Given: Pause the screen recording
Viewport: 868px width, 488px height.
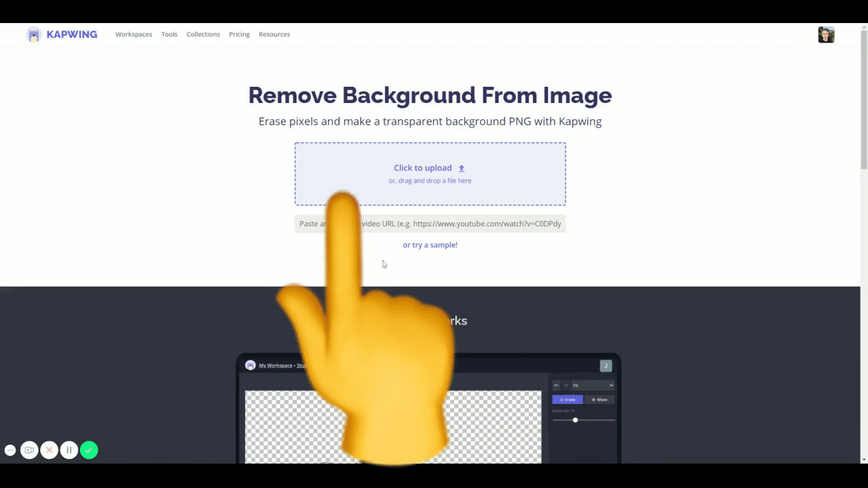Looking at the screenshot, I should coord(68,450).
